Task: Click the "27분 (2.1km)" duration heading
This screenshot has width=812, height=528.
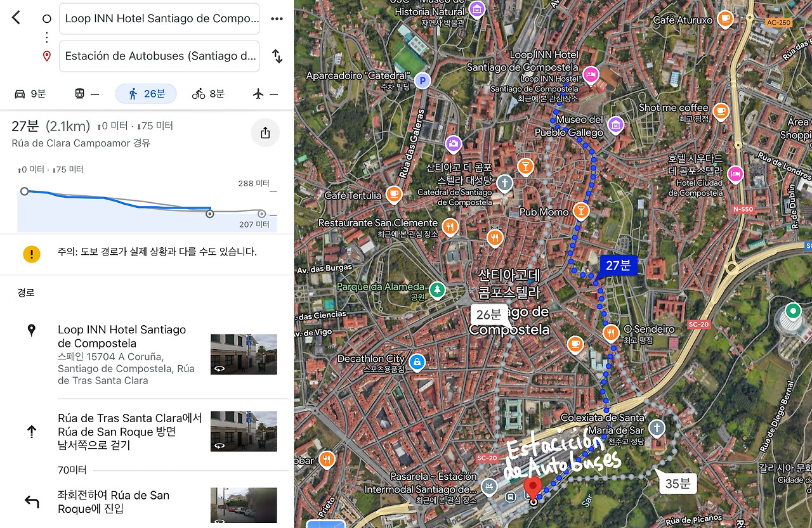Action: [51, 126]
